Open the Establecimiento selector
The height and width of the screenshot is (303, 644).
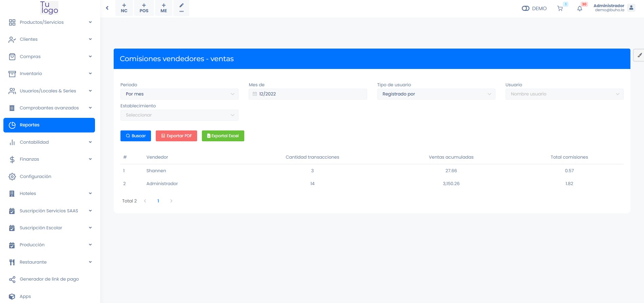tap(179, 115)
